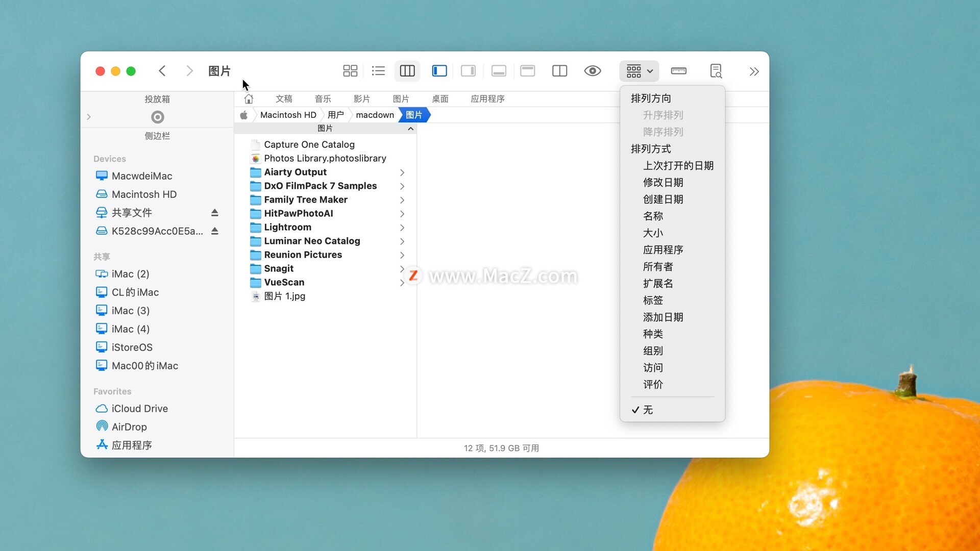Click the ruler toolbar icon

[679, 71]
